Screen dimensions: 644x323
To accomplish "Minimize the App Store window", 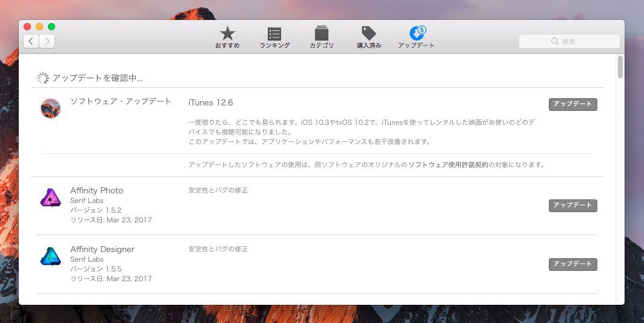I will tap(39, 27).
